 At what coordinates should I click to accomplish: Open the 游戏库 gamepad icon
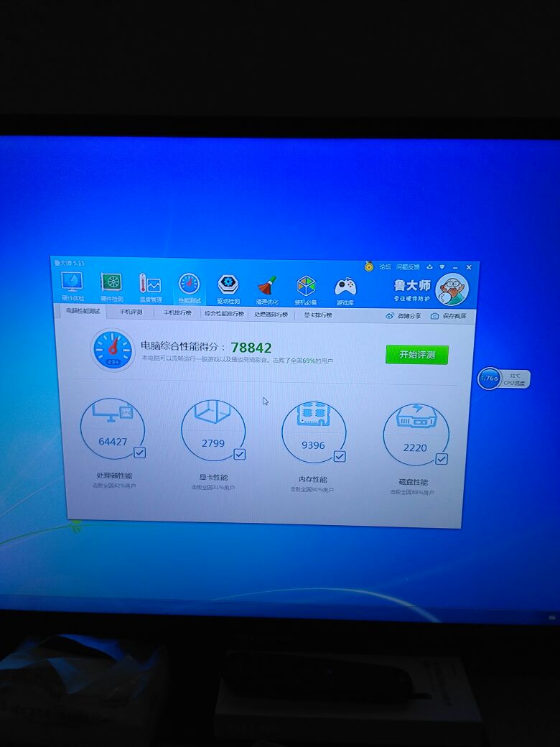tap(345, 291)
